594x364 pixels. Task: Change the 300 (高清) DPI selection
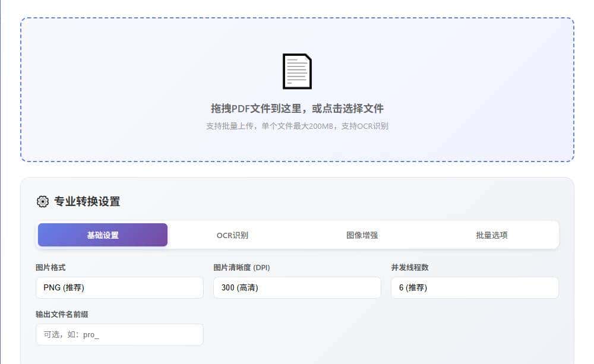(296, 287)
